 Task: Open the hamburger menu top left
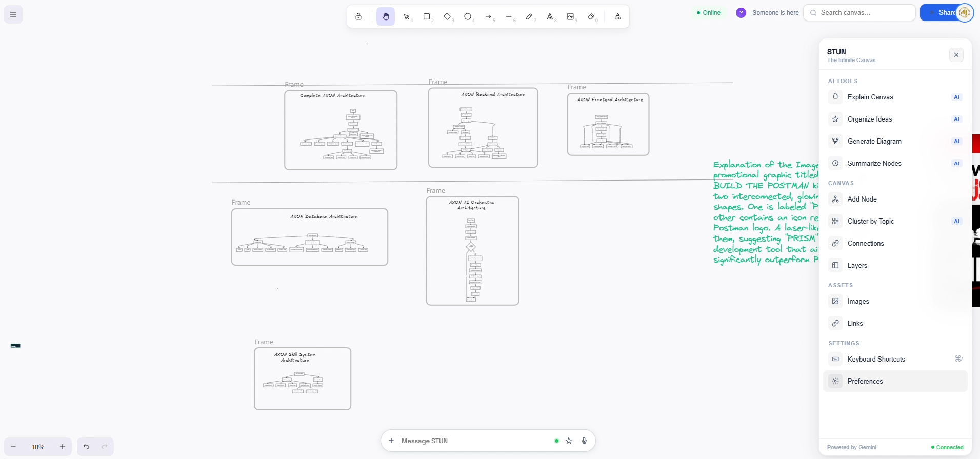[x=13, y=14]
